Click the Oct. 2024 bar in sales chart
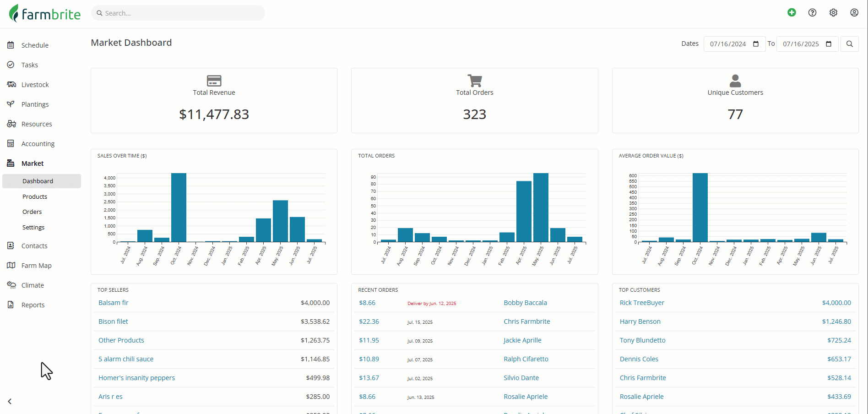868x414 pixels. pyautogui.click(x=179, y=207)
